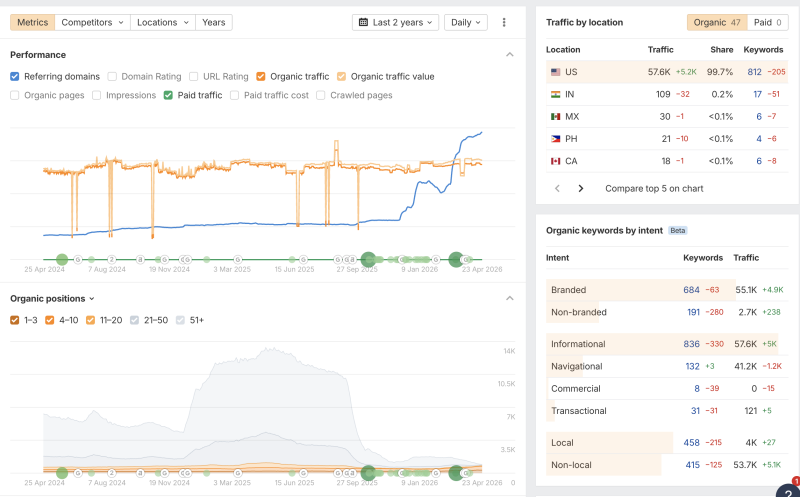Go to next page of locations

(581, 188)
